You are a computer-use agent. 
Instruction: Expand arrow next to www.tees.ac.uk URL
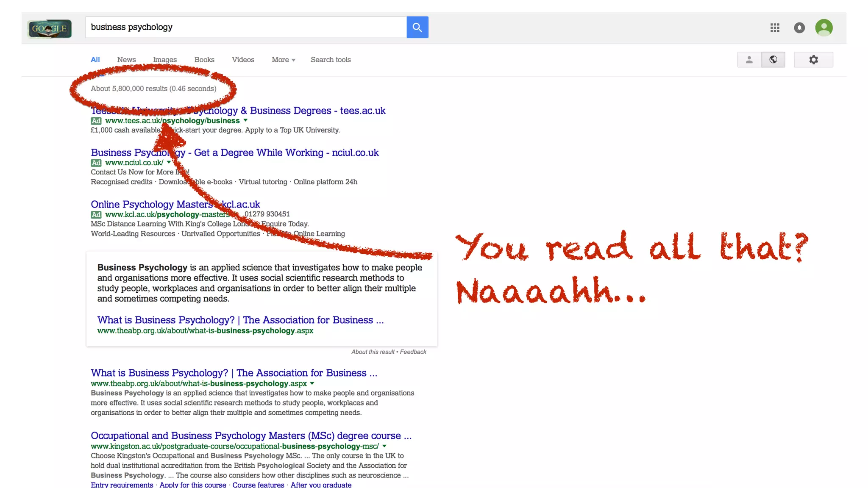click(245, 120)
